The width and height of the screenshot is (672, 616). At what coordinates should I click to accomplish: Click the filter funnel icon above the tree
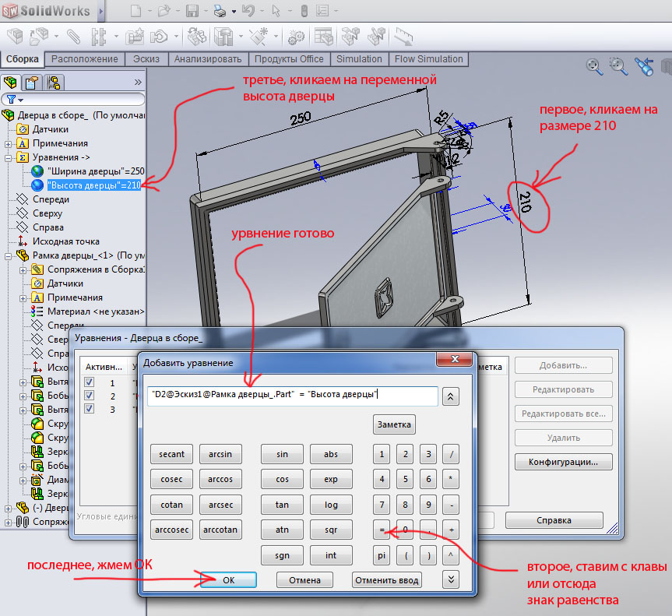point(11,100)
